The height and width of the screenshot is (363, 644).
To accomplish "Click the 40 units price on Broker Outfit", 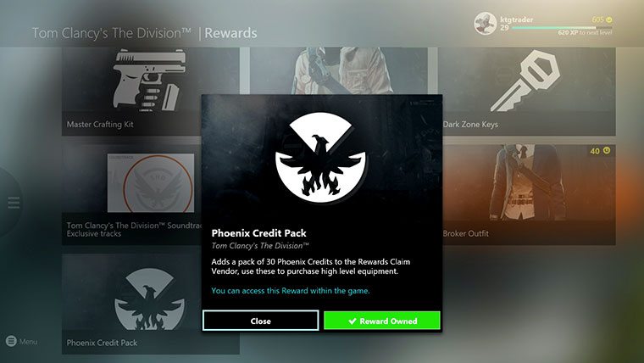I will coord(600,151).
